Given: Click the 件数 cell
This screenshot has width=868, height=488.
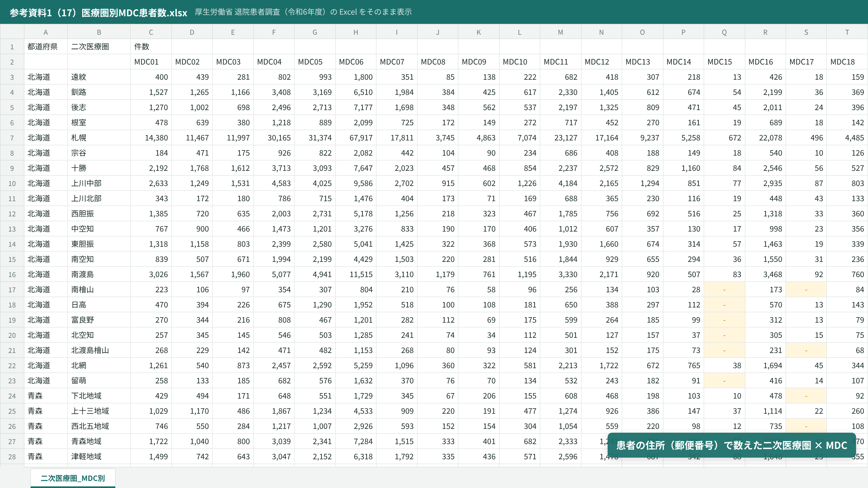Looking at the screenshot, I should pos(151,46).
